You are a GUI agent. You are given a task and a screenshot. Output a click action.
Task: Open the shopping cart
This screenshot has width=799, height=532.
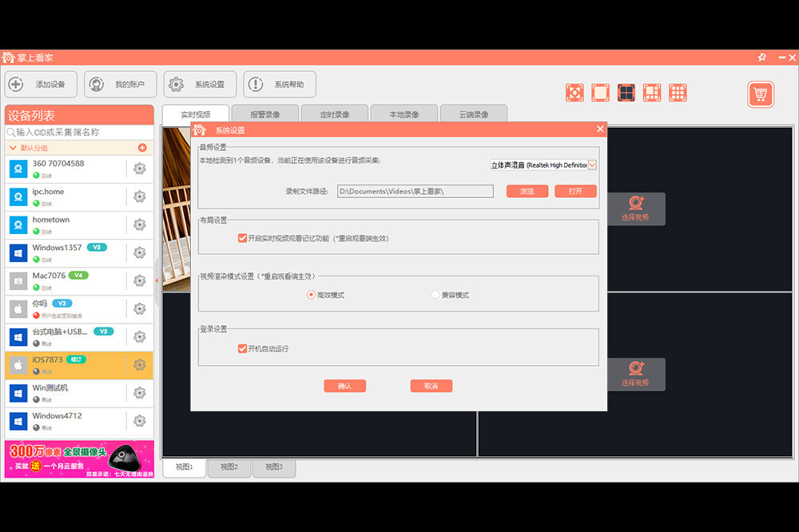[760, 93]
